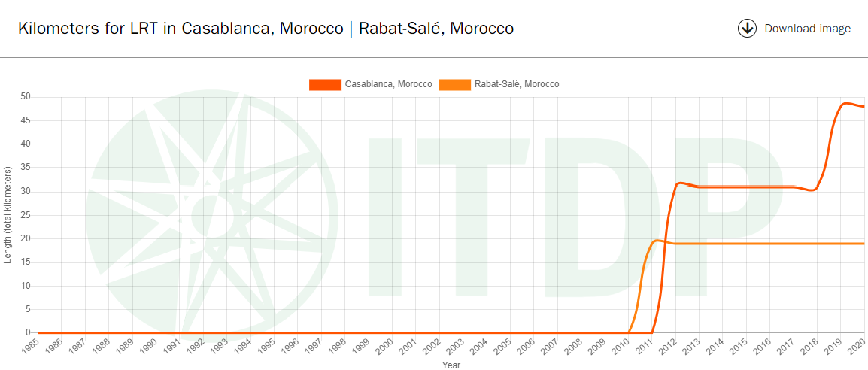
Task: Toggle the Rabat-Salé light orange legend swatch
Action: (x=454, y=84)
